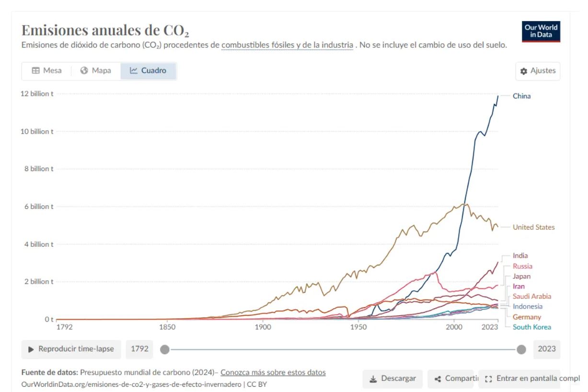588x392 pixels.
Task: Click the start handle of the year slider
Action: coord(165,349)
